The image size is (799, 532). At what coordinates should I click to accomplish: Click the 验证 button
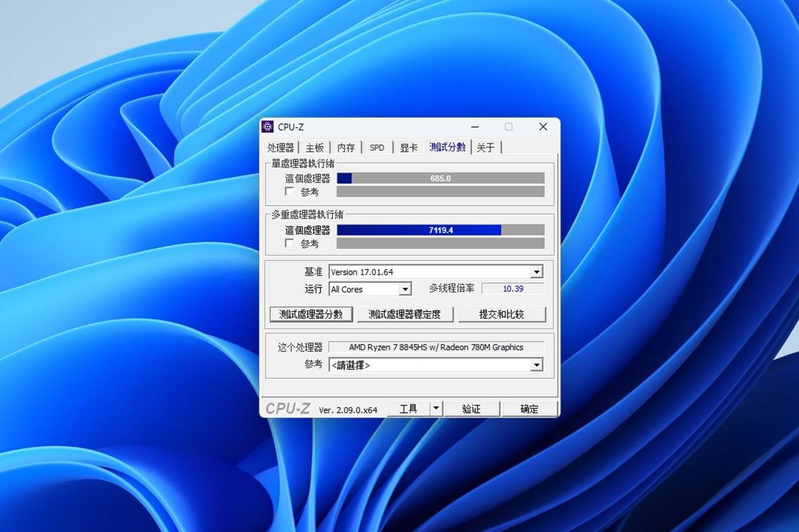471,409
